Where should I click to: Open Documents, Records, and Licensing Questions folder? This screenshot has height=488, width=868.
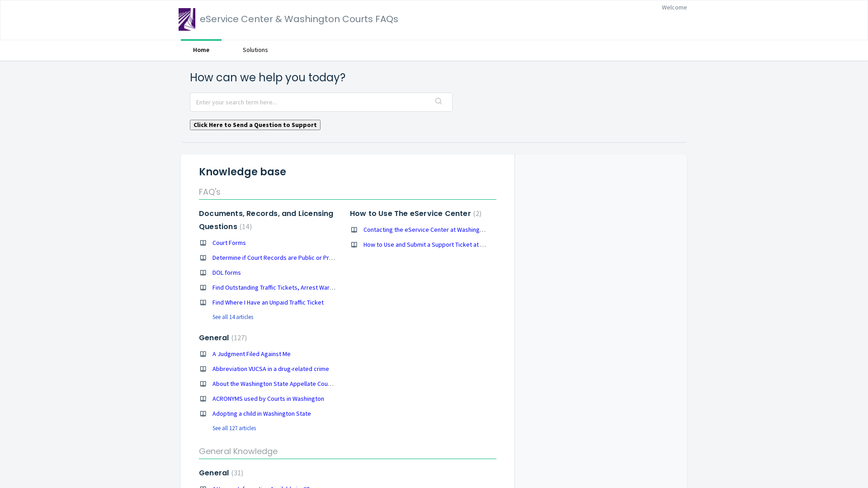[x=266, y=220]
